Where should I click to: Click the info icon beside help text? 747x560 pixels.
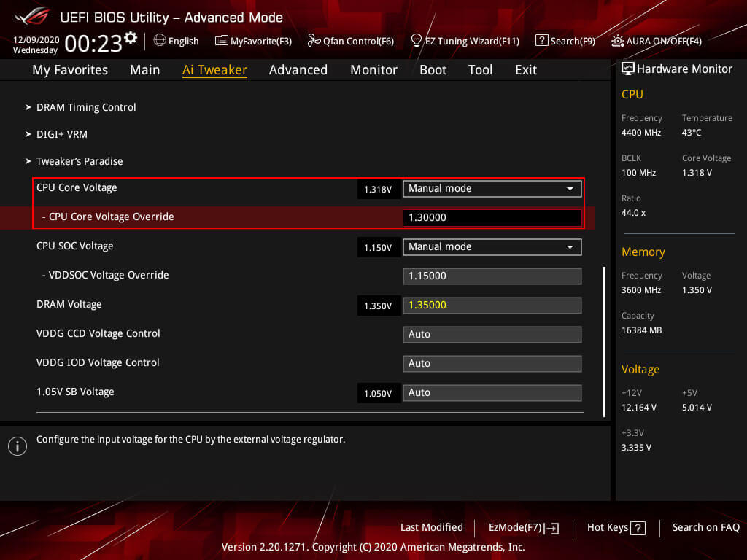(x=18, y=446)
